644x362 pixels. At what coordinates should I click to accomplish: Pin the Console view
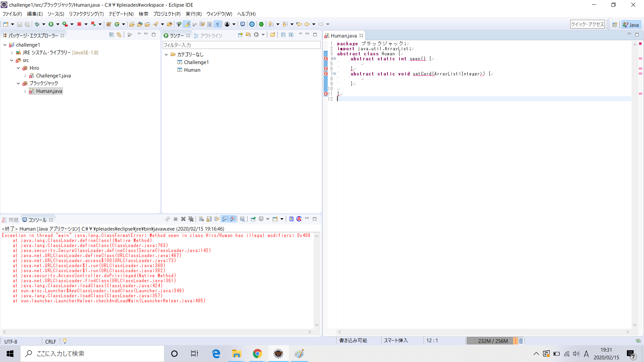pyautogui.click(x=253, y=219)
